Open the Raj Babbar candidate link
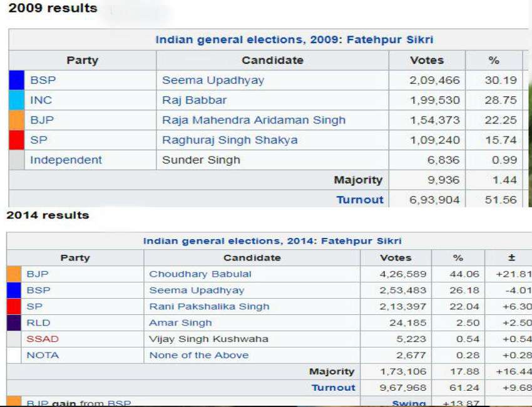Viewport: 532px width, 407px height. pyautogui.click(x=195, y=100)
